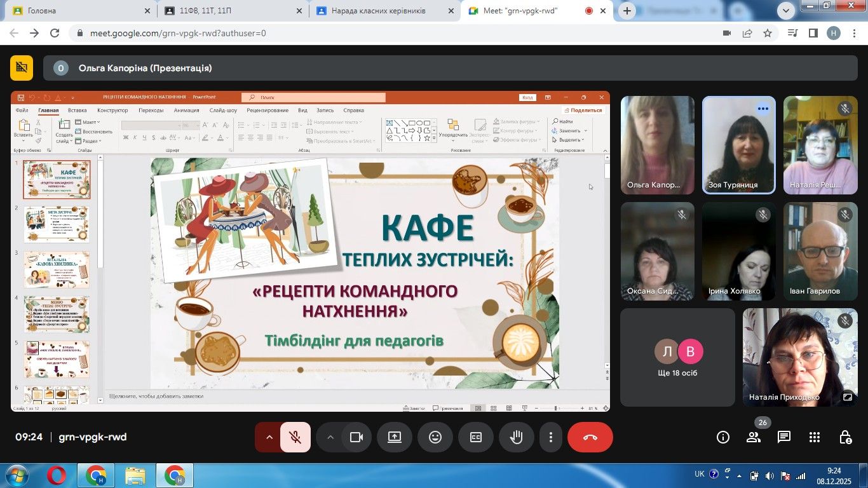This screenshot has height=488, width=868.
Task: Toggle the camera on or off
Action: click(356, 437)
